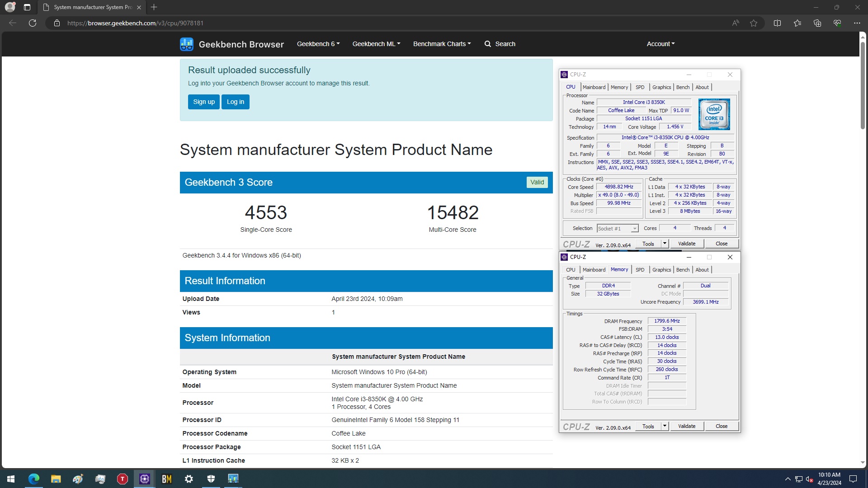
Task: Click the Geekbench Browser logo icon
Action: [x=187, y=44]
